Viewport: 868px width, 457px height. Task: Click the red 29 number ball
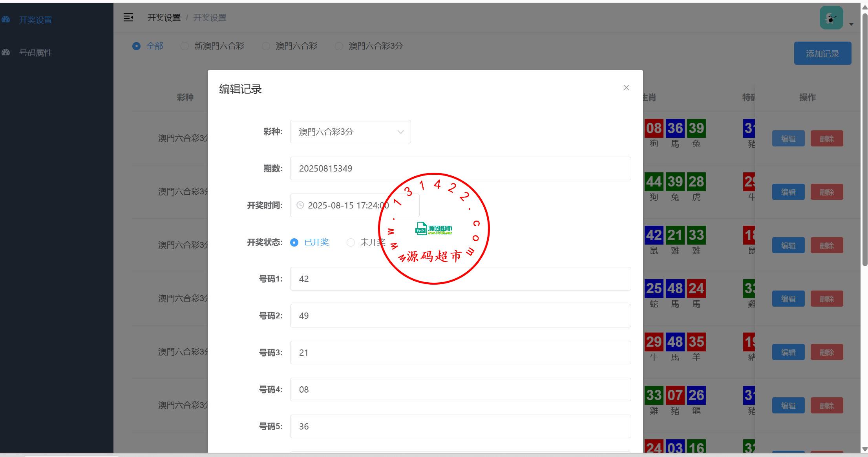coord(654,342)
